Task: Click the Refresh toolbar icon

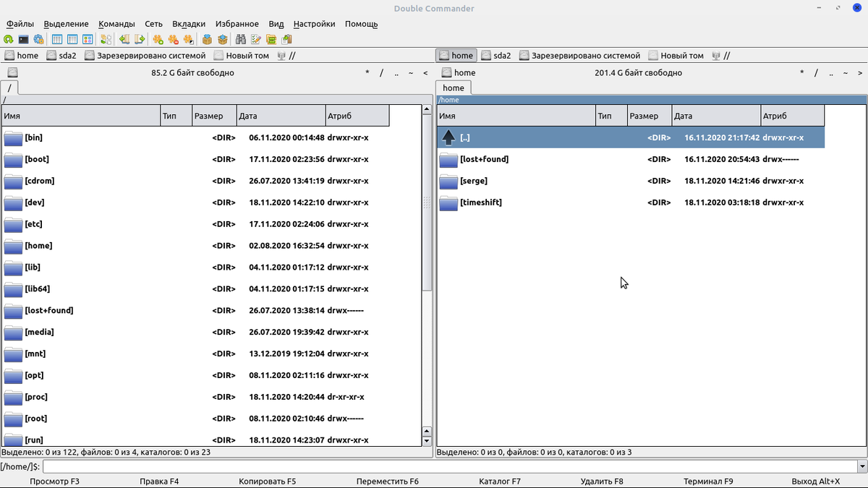Action: pos(9,40)
